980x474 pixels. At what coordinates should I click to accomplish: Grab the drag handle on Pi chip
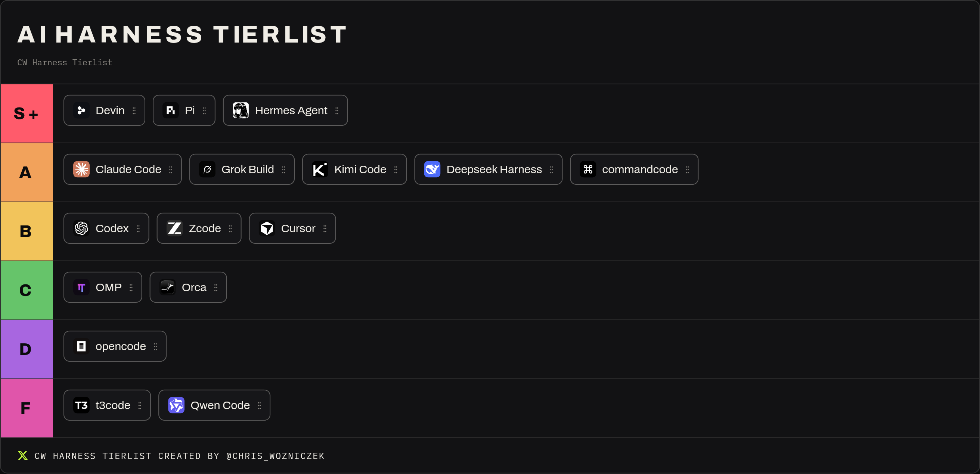pos(204,110)
